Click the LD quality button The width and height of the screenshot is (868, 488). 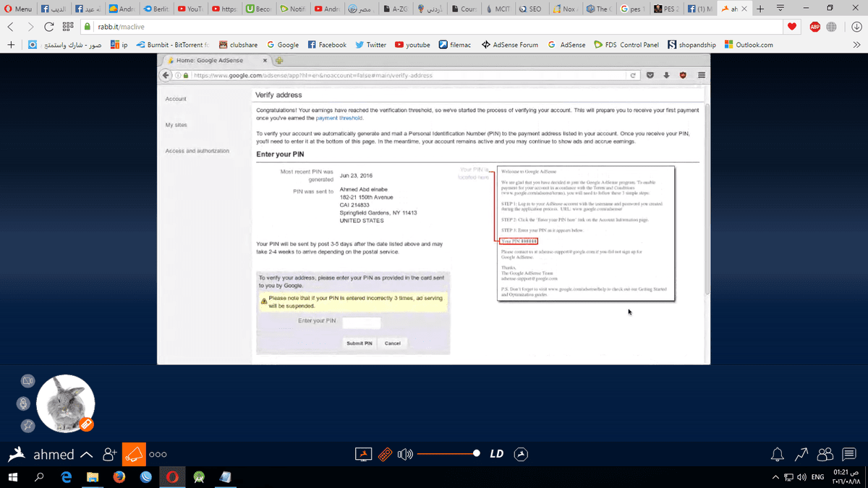tap(496, 454)
